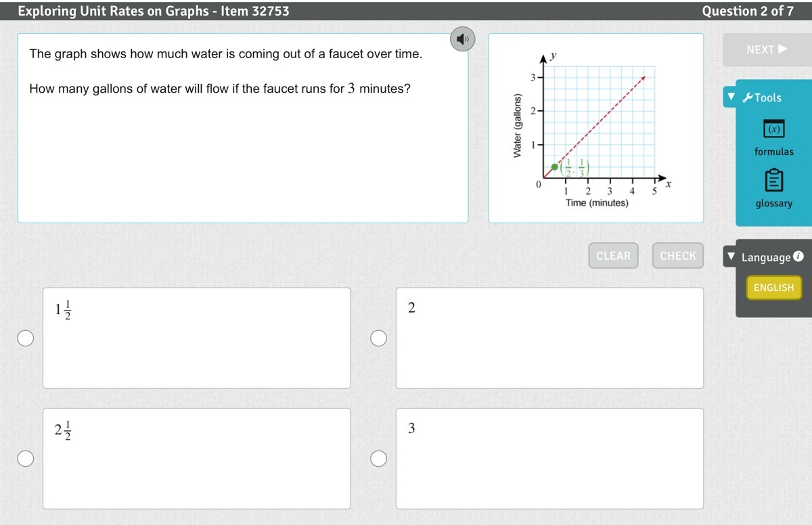Select the radio button for 2½

tap(26, 459)
